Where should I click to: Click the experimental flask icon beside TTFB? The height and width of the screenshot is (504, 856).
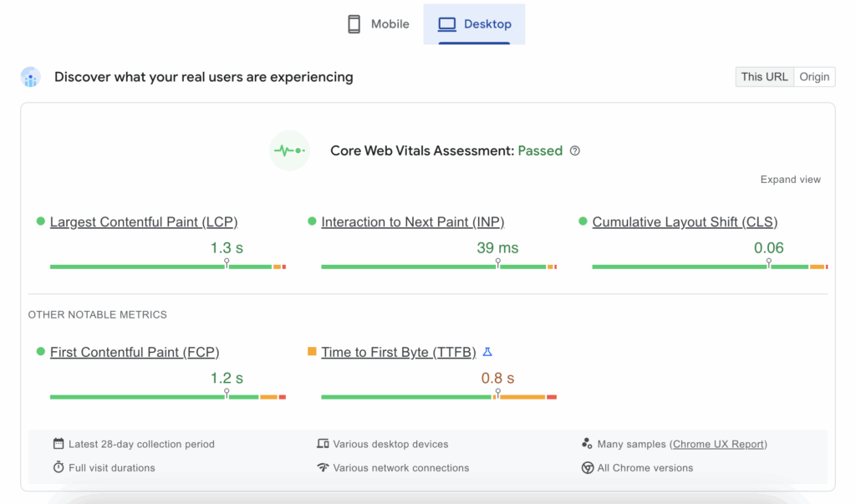click(x=488, y=352)
